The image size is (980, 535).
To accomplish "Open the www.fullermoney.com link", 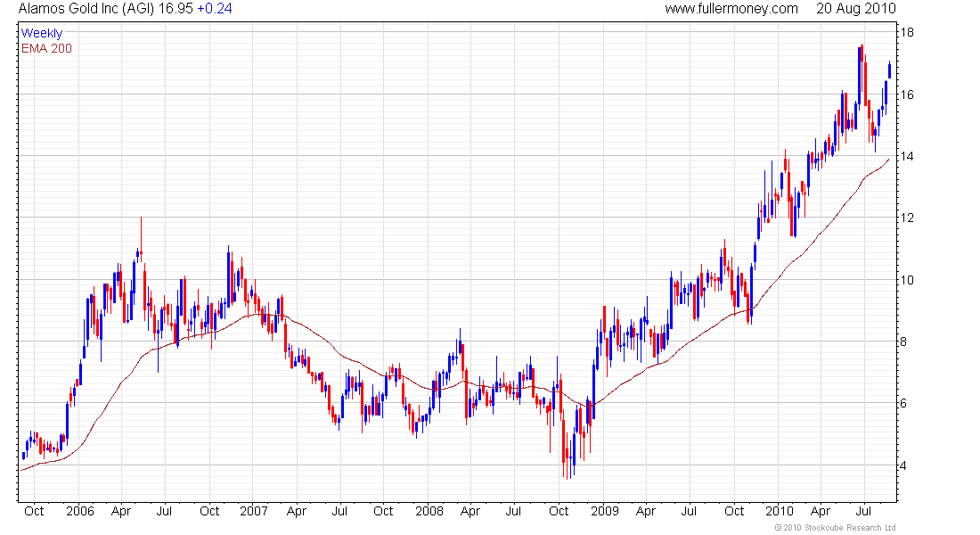I will pyautogui.click(x=731, y=9).
